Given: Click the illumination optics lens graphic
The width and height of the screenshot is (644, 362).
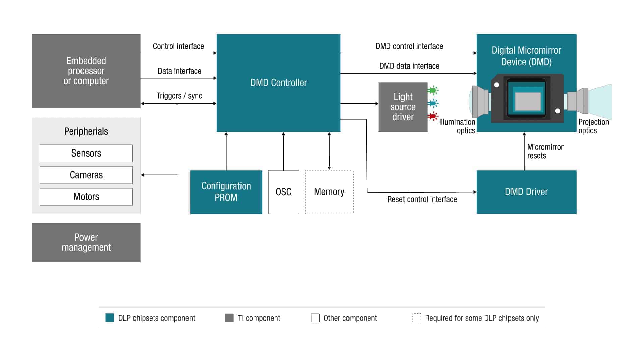Looking at the screenshot, I should 481,101.
